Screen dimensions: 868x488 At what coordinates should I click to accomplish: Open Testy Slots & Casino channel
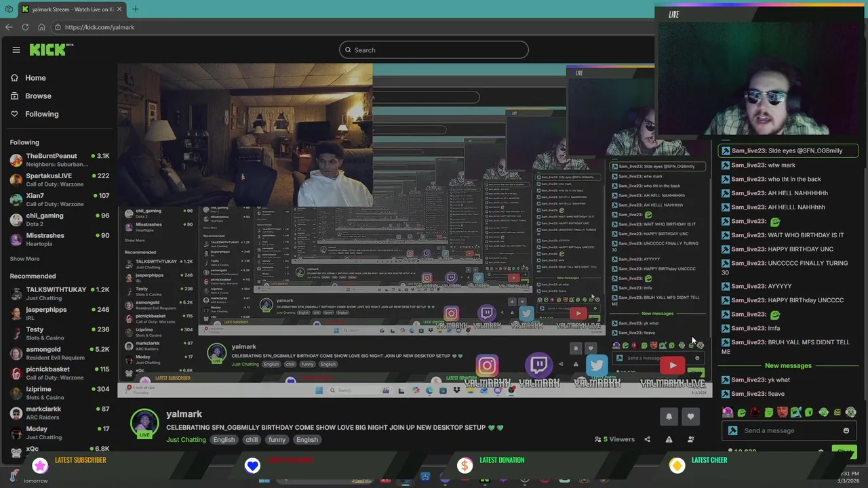coord(60,333)
